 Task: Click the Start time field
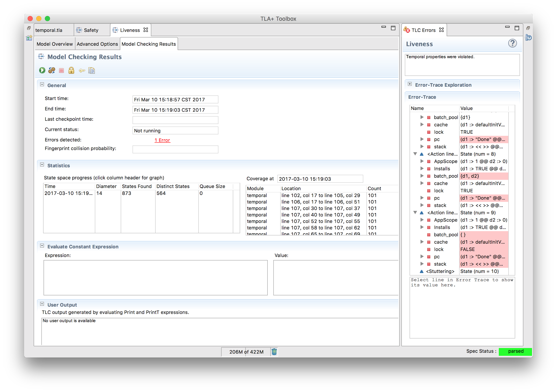pos(175,100)
